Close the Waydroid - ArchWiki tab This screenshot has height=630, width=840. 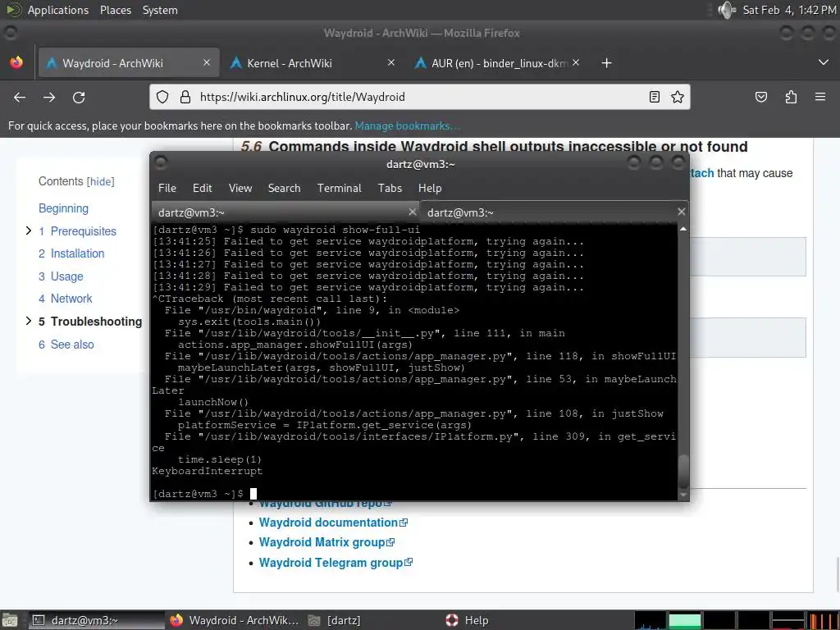207,62
